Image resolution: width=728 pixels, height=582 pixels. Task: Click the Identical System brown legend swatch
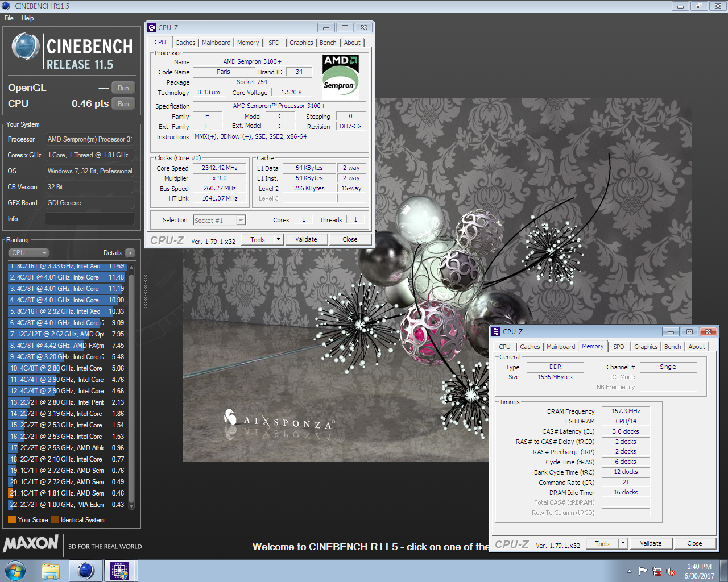coord(55,520)
